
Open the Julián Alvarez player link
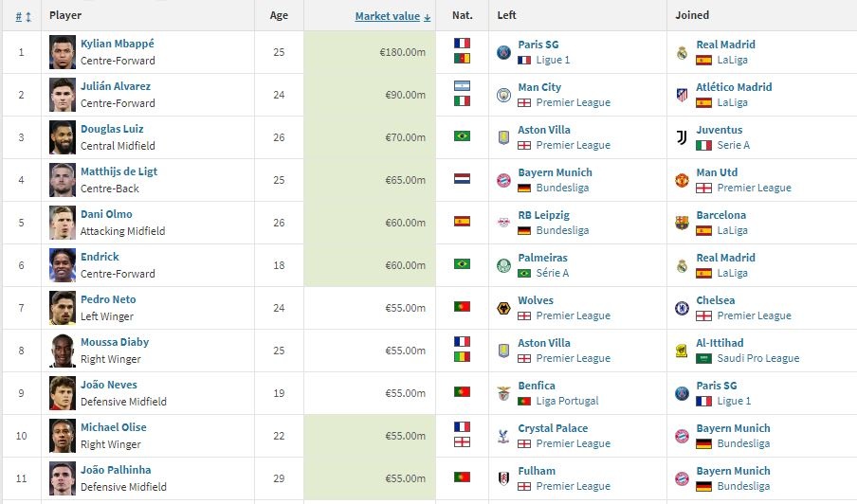point(116,87)
